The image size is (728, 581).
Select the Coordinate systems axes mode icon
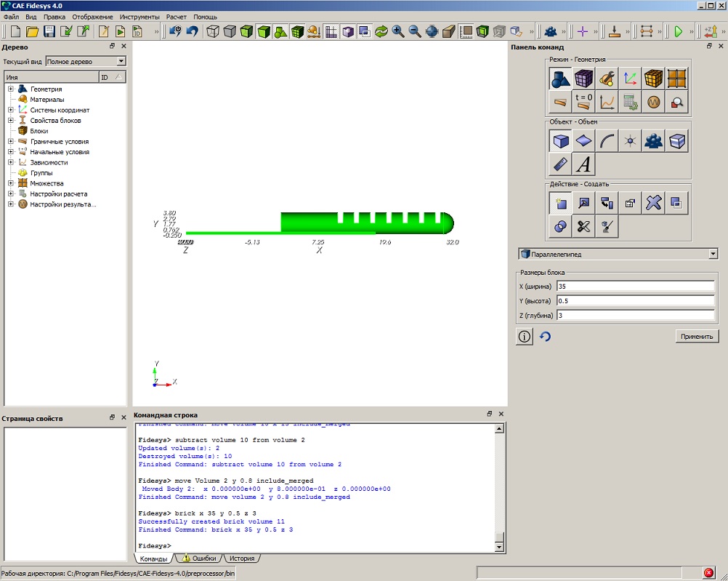tap(630, 78)
